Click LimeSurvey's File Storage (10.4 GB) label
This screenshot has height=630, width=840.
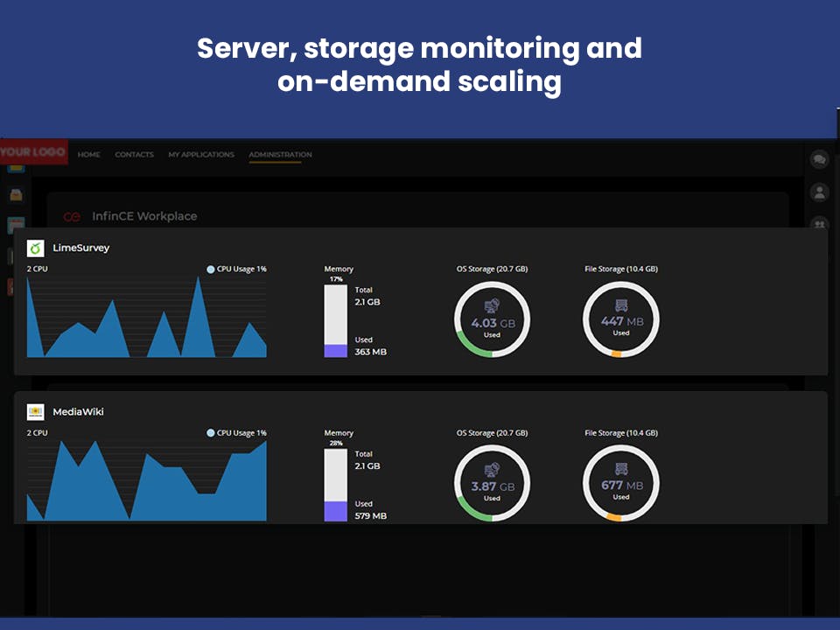click(x=621, y=269)
